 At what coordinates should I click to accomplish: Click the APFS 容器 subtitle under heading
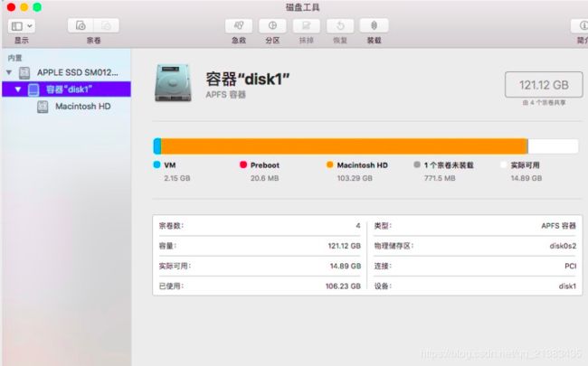click(x=225, y=95)
